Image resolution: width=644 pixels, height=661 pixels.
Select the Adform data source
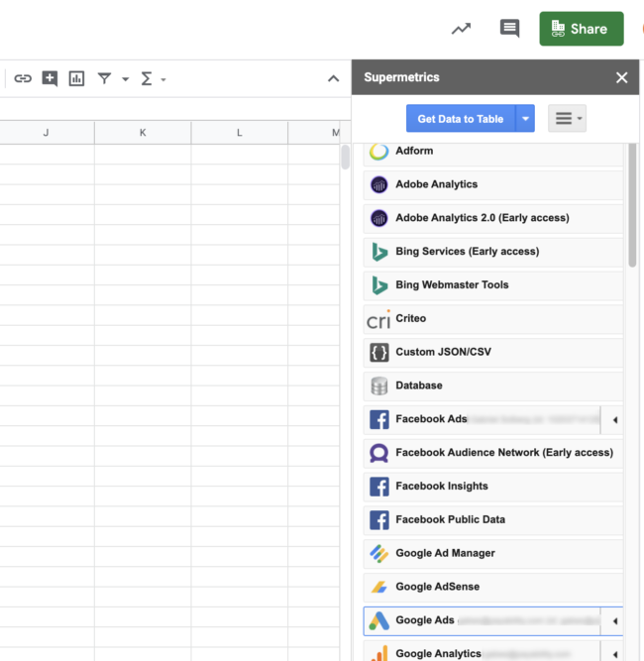point(493,154)
